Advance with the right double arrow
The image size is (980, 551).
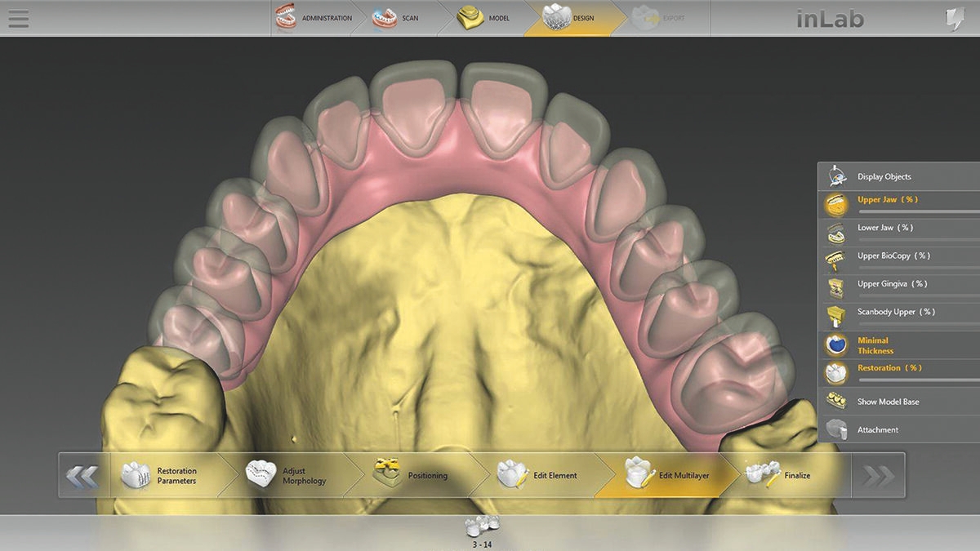pyautogui.click(x=877, y=476)
